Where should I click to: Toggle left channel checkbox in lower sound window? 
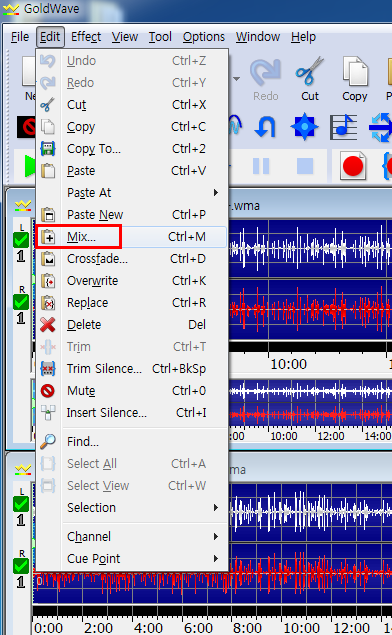21,504
